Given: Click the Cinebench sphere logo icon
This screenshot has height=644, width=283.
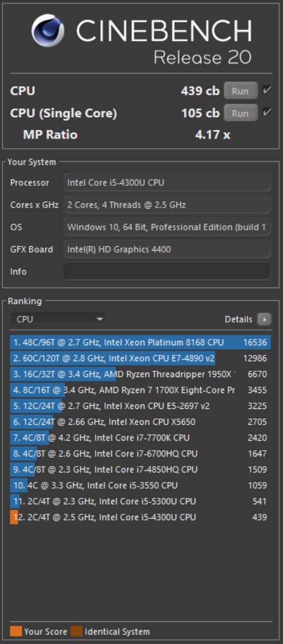Looking at the screenshot, I should 48,31.
